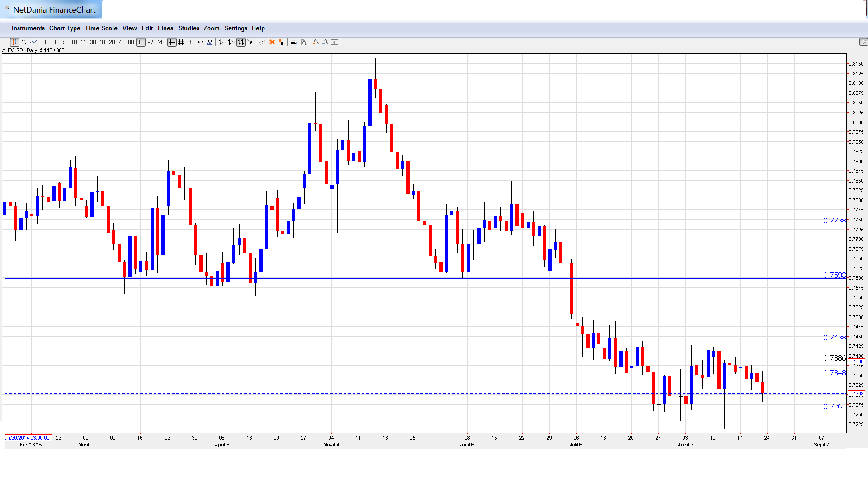Toggle the volume display icon

pyautogui.click(x=210, y=42)
